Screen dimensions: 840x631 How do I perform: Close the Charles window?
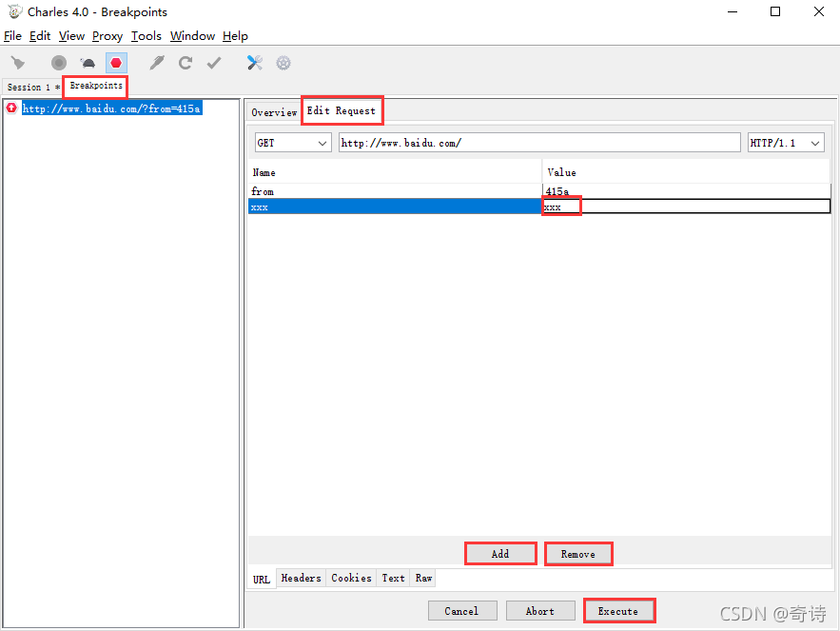(818, 11)
